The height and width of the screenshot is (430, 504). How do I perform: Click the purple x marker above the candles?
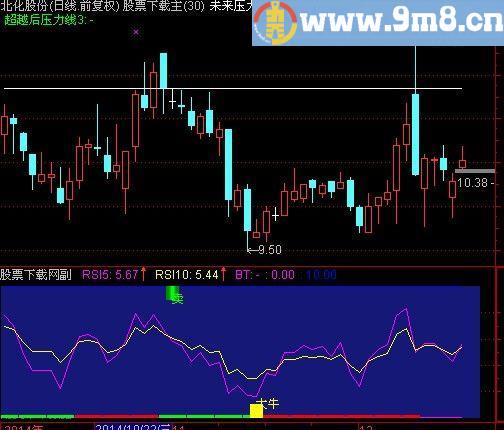coord(136,32)
